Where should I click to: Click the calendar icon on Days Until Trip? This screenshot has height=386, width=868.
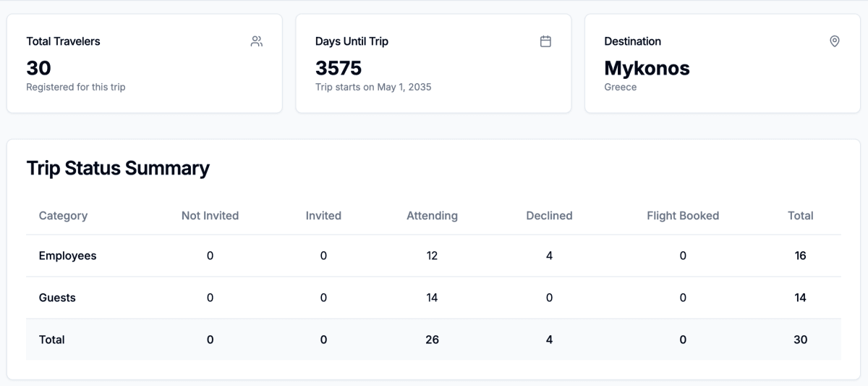pyautogui.click(x=545, y=41)
